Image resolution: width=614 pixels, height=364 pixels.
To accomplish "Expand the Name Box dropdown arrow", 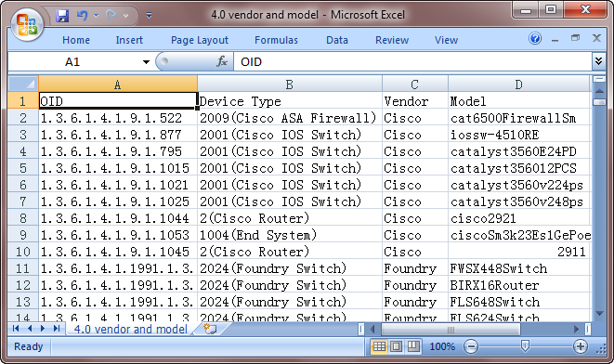I will 146,62.
